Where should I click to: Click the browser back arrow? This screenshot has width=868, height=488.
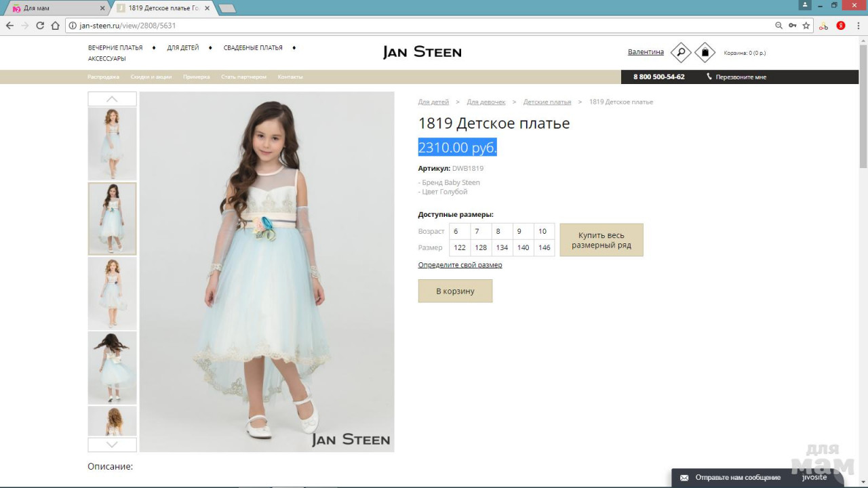coord(9,26)
